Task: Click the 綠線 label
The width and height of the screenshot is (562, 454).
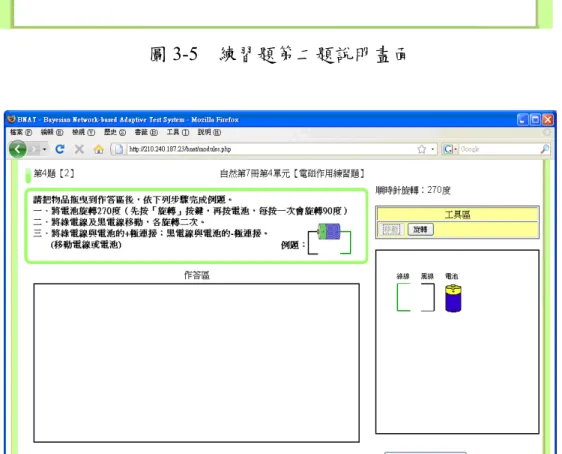Action: coord(403,276)
